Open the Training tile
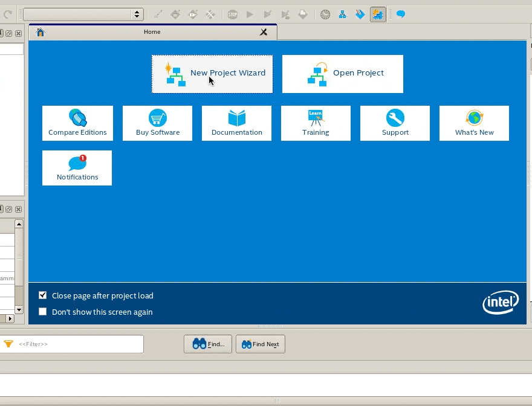 (x=316, y=123)
